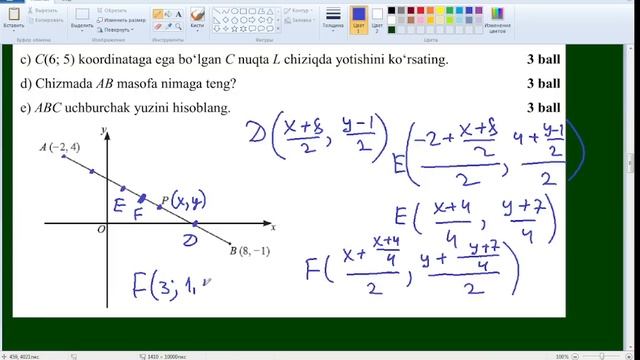The height and width of the screenshot is (360, 640).
Task: Click the Crop (Обрезать) command
Action: coord(112,10)
